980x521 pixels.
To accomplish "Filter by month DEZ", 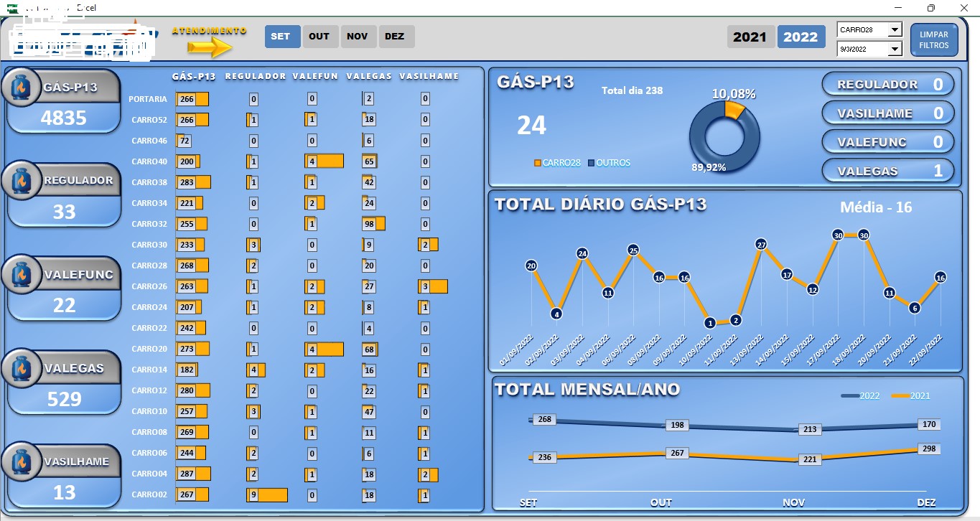I will (x=396, y=37).
